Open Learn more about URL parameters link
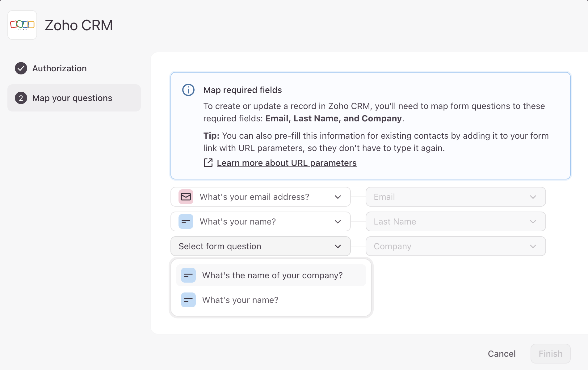Viewport: 588px width, 370px height. coord(287,163)
